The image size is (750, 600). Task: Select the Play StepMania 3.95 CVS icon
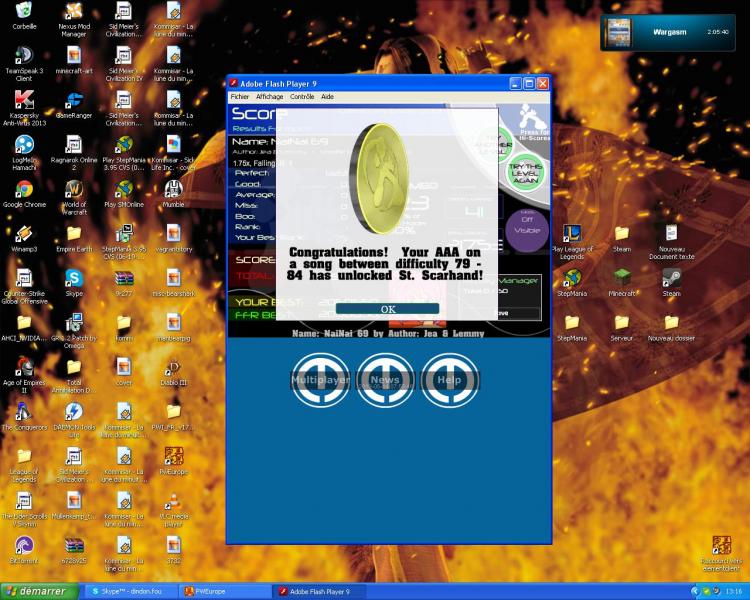[x=124, y=153]
